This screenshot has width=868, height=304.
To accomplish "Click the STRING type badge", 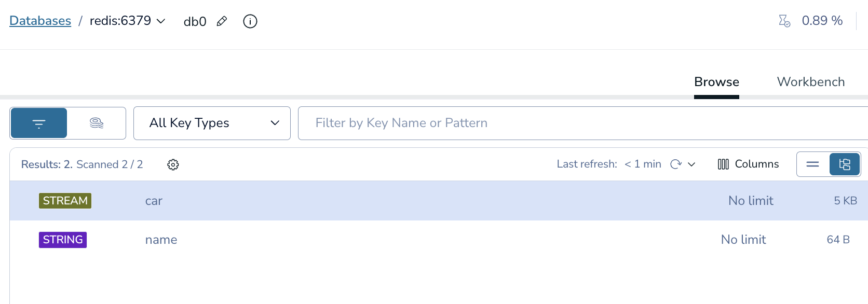I will tap(63, 240).
